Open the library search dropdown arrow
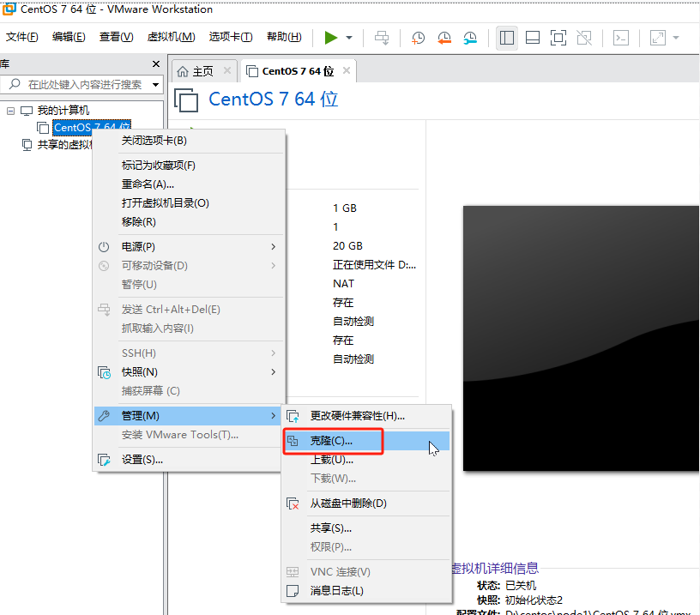Viewport: 700px width, 615px height. (155, 84)
